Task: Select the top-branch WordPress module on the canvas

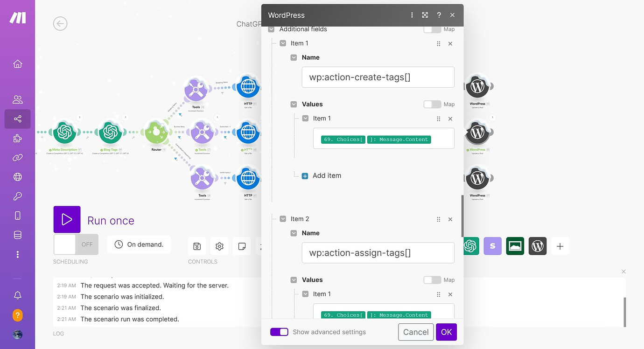Action: point(477,87)
